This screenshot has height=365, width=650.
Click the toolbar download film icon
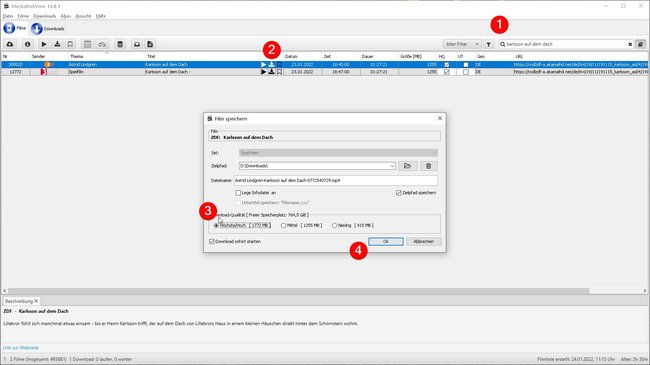pyautogui.click(x=57, y=44)
